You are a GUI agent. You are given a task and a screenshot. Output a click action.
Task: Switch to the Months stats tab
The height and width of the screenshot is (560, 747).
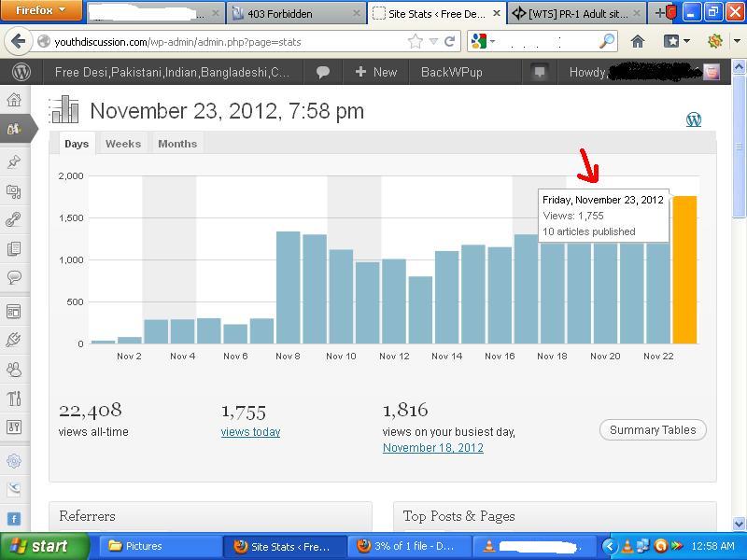coord(177,144)
